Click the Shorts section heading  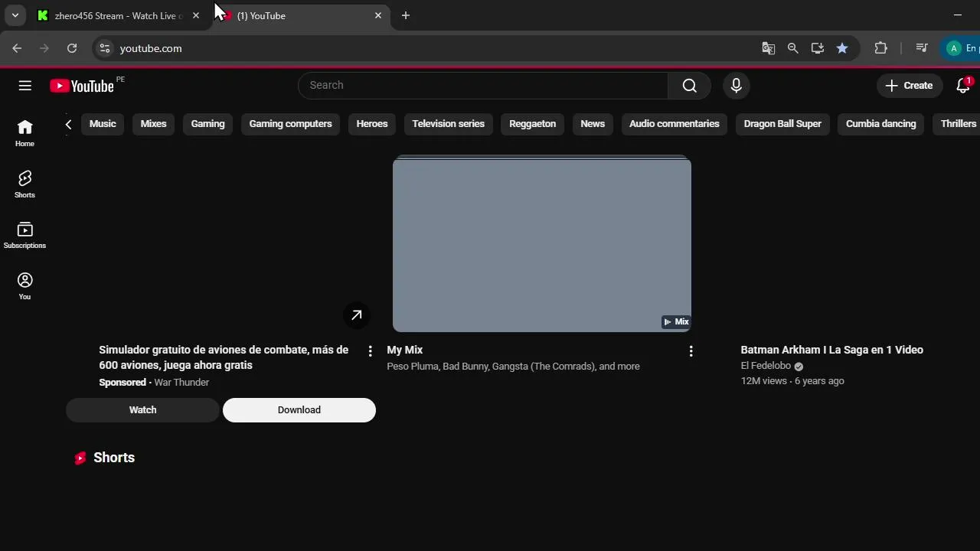click(x=114, y=458)
